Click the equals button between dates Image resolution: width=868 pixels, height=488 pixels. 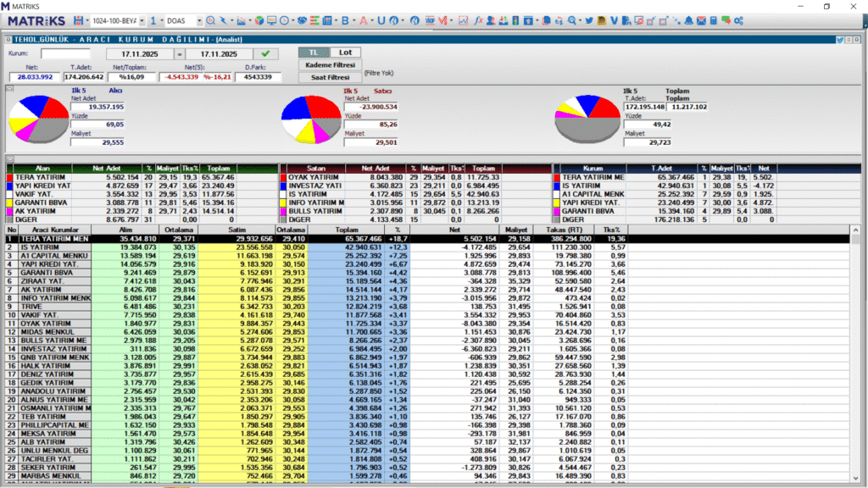click(180, 54)
